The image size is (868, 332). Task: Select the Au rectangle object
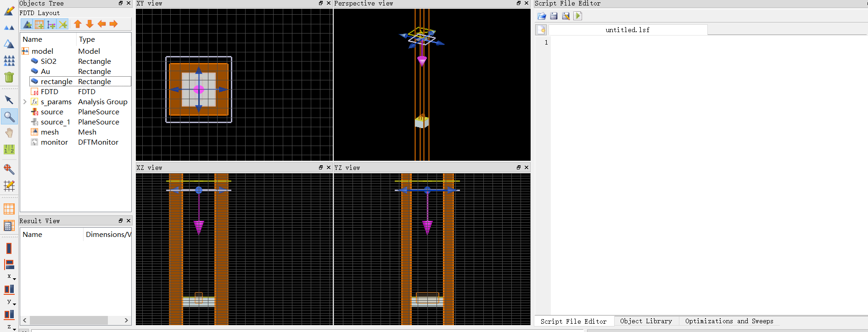click(45, 72)
